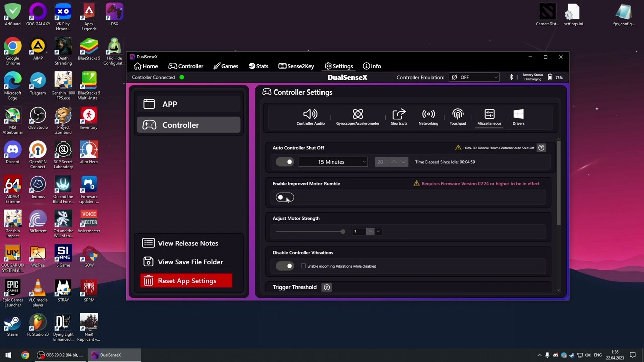Click View Release Notes
This screenshot has height=362, width=644.
[x=181, y=243]
